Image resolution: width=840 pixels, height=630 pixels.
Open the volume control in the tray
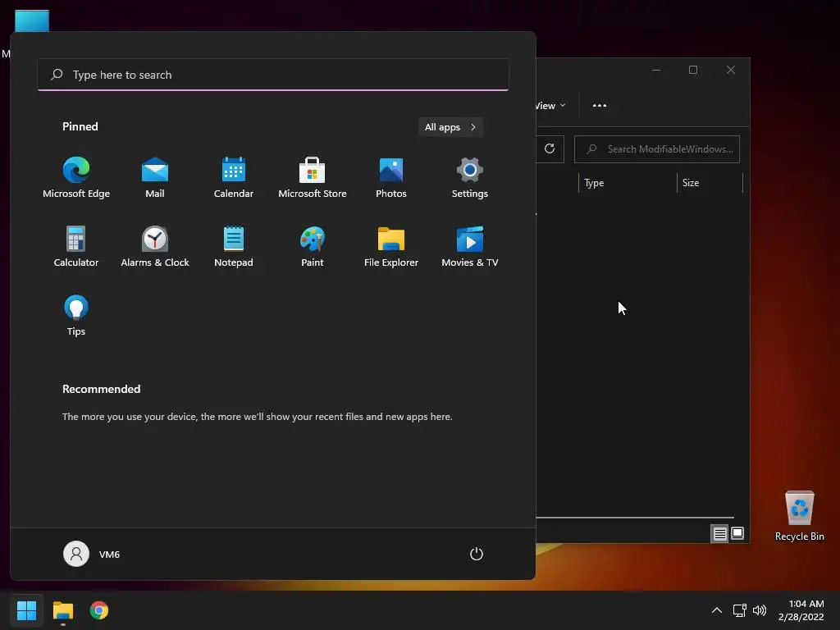coord(760,610)
